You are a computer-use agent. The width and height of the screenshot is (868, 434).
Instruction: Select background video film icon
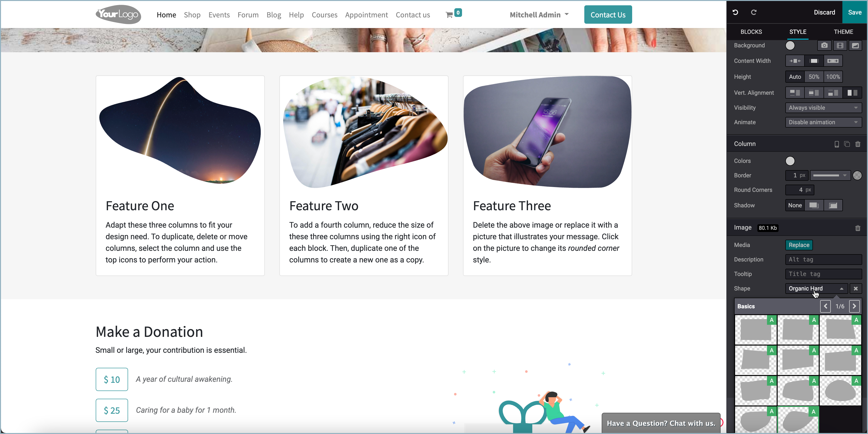click(x=840, y=45)
